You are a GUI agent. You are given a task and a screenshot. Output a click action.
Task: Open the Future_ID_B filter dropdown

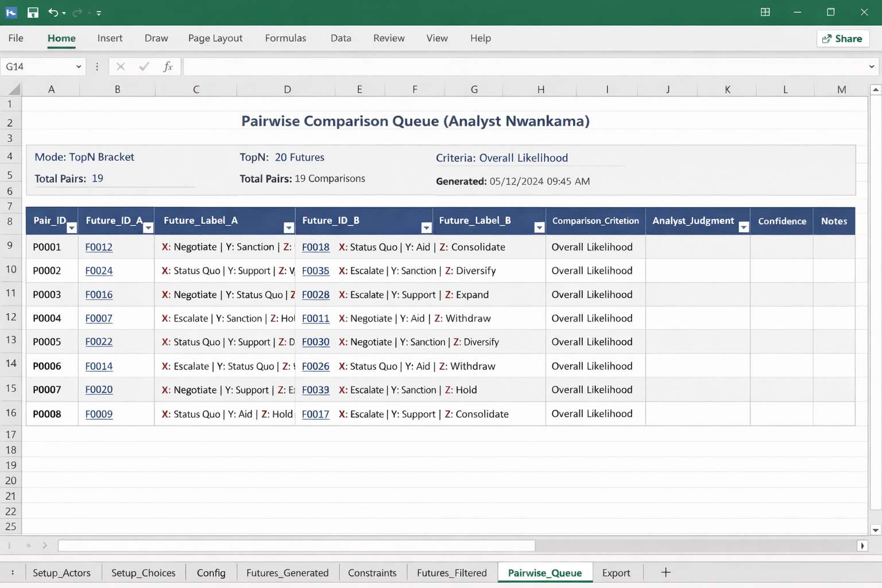426,228
